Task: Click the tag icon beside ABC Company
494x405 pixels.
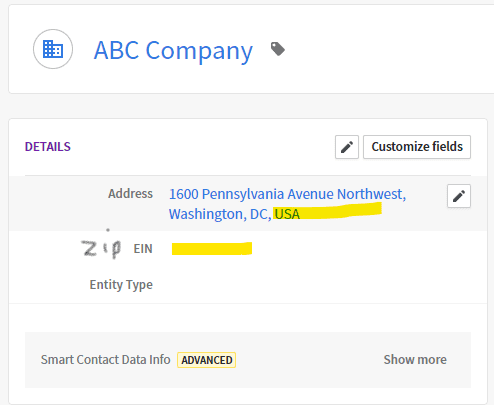Action: (278, 49)
